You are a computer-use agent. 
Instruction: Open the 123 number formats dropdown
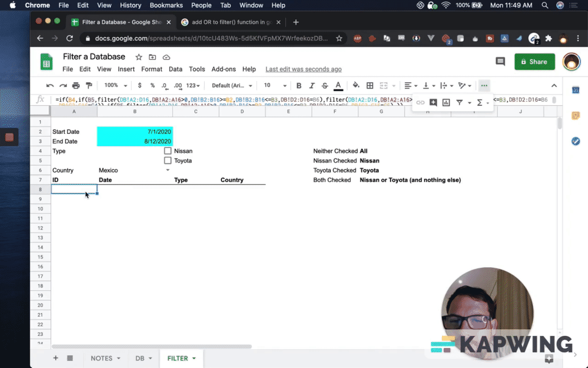pyautogui.click(x=193, y=86)
